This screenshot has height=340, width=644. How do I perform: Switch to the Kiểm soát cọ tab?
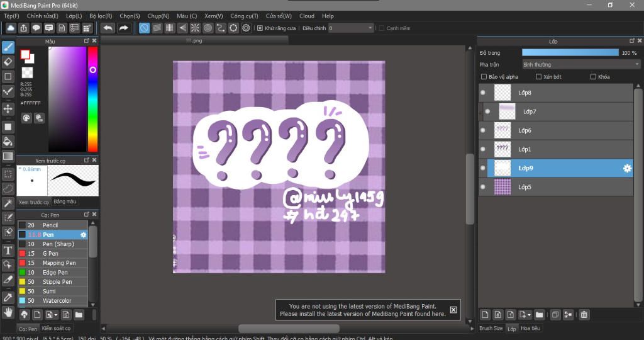point(56,329)
